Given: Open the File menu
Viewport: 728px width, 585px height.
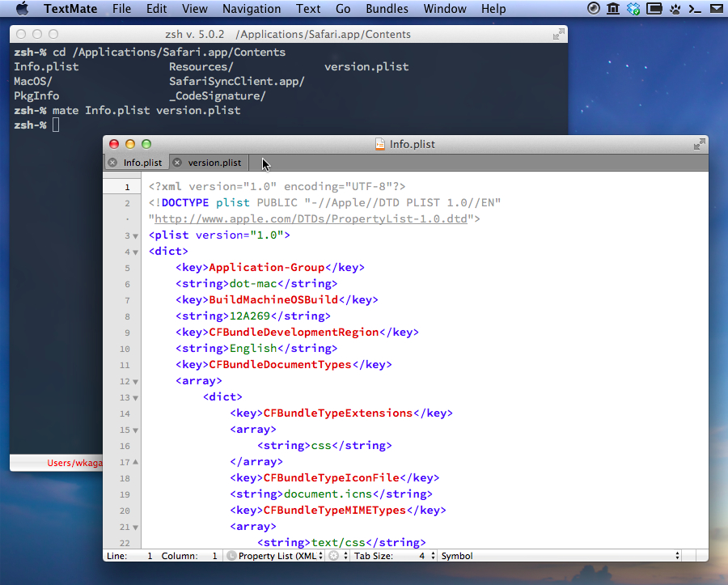Looking at the screenshot, I should [121, 9].
